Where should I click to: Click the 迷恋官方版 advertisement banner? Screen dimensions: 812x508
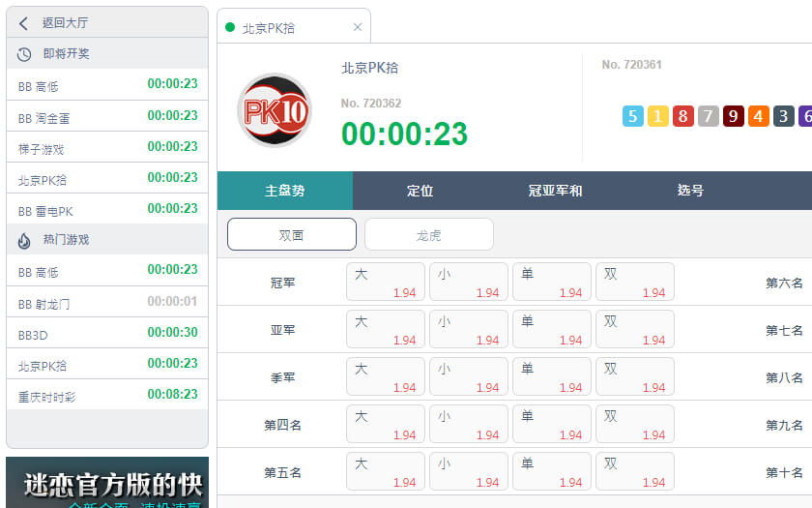coord(106,483)
